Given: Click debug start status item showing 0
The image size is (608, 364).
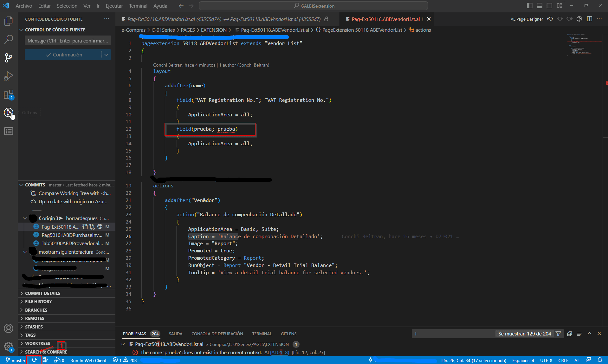Looking at the screenshot, I should [x=59, y=360].
